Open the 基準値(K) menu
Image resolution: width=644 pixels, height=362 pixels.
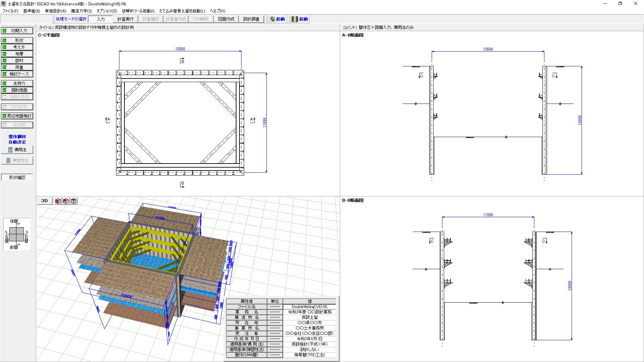32,11
